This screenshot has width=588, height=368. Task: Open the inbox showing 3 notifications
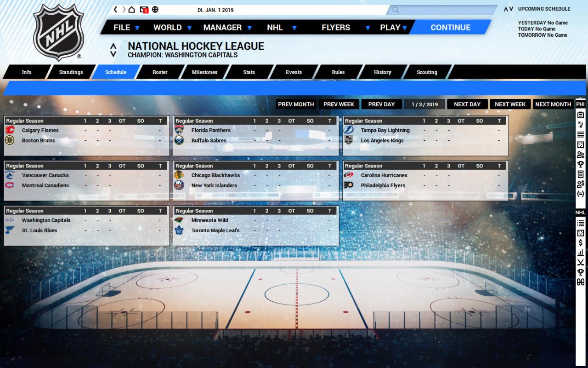(144, 9)
